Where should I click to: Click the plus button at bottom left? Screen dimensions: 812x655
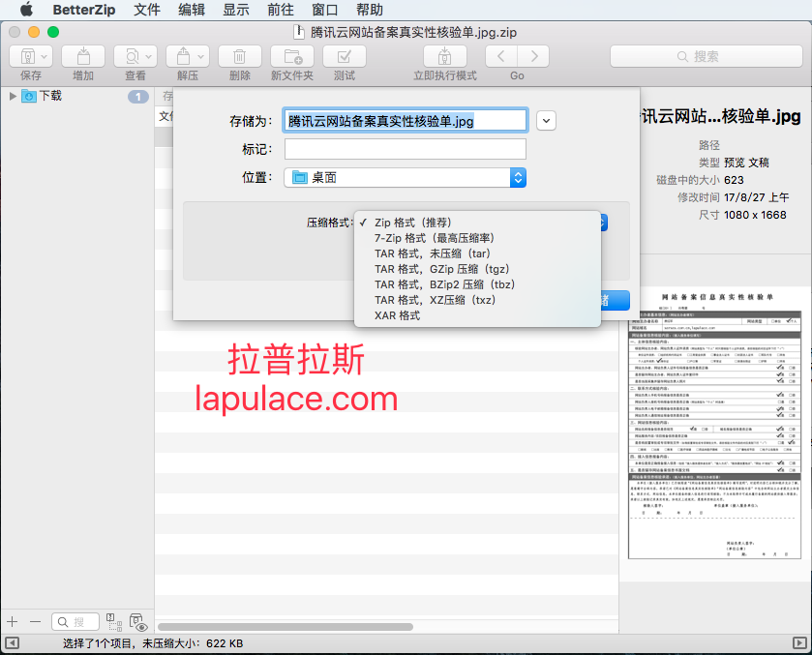click(13, 621)
